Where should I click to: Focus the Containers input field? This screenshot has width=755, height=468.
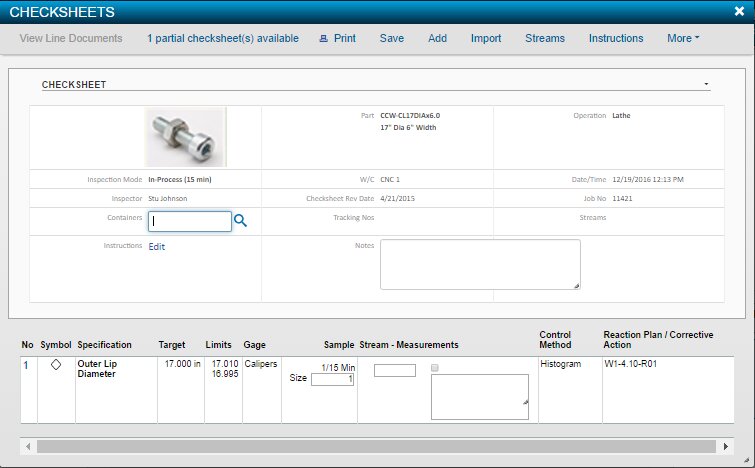click(190, 221)
